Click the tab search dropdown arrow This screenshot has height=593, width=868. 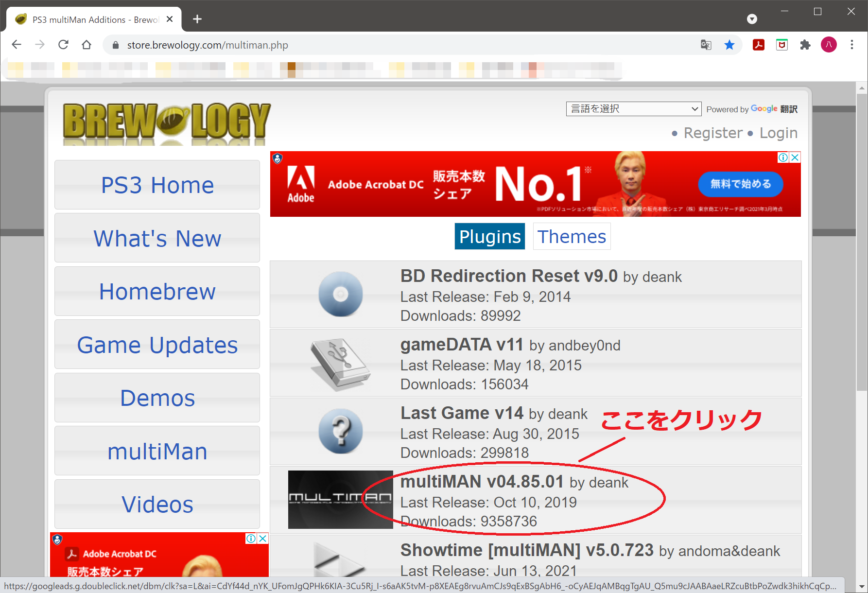[x=752, y=19]
